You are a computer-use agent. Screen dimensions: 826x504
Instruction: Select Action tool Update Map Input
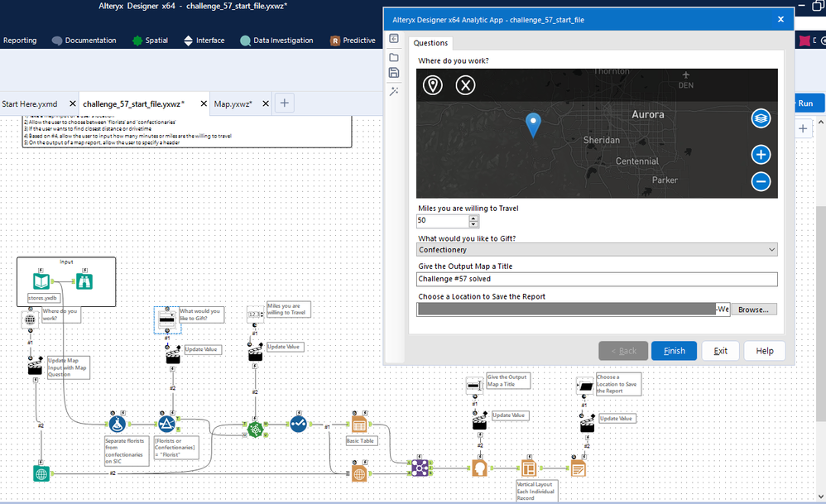click(x=35, y=367)
